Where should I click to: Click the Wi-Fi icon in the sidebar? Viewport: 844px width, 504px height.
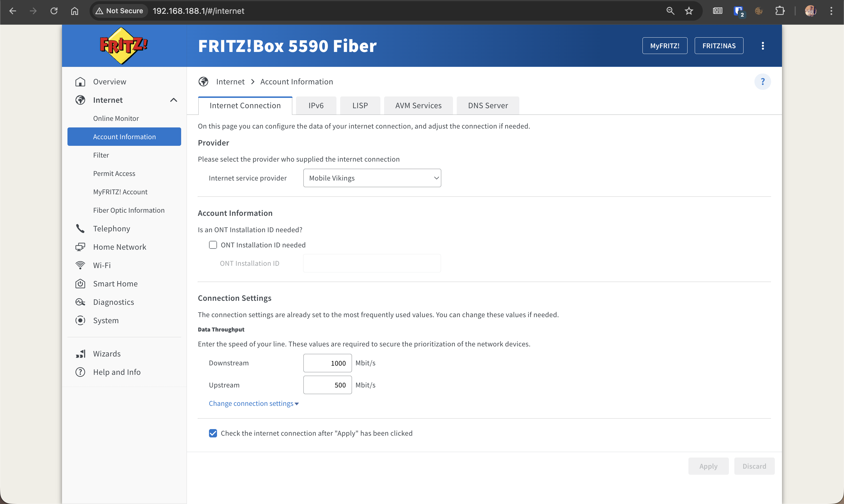tap(80, 265)
